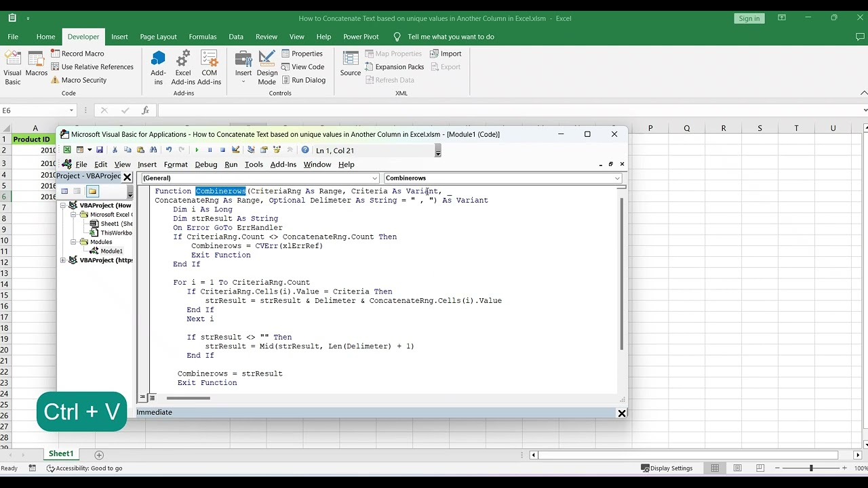Switch to the Page Layout ribbon tab
Image resolution: width=868 pixels, height=488 pixels.
pyautogui.click(x=158, y=37)
